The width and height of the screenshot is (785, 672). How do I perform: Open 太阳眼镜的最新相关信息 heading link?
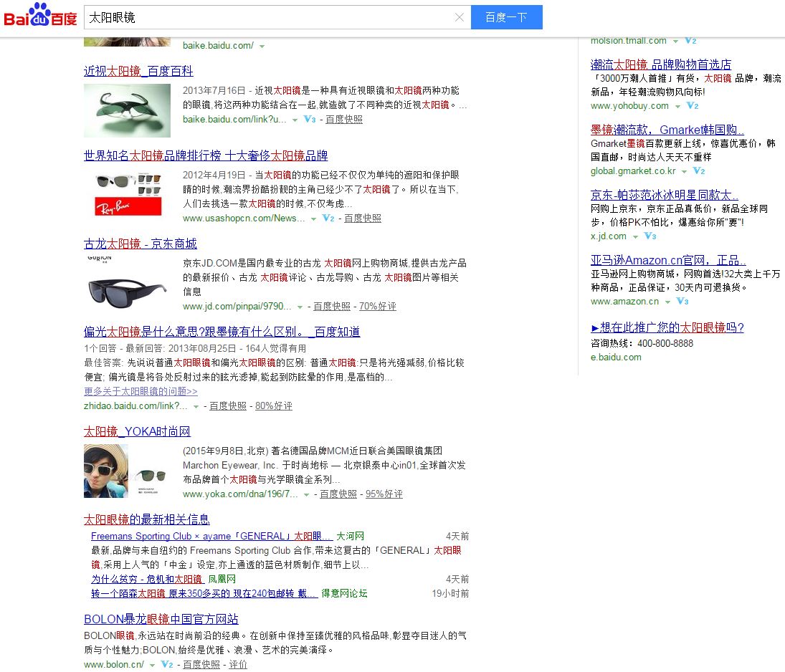[147, 519]
